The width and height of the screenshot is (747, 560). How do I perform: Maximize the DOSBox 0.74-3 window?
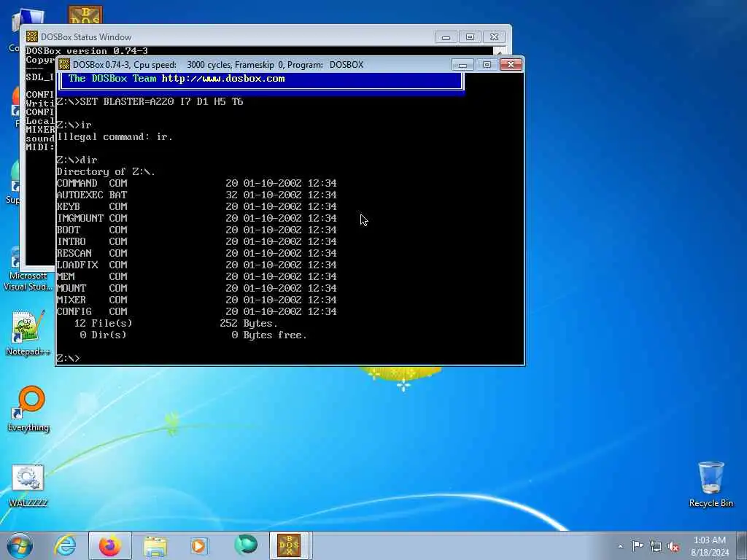pyautogui.click(x=487, y=64)
